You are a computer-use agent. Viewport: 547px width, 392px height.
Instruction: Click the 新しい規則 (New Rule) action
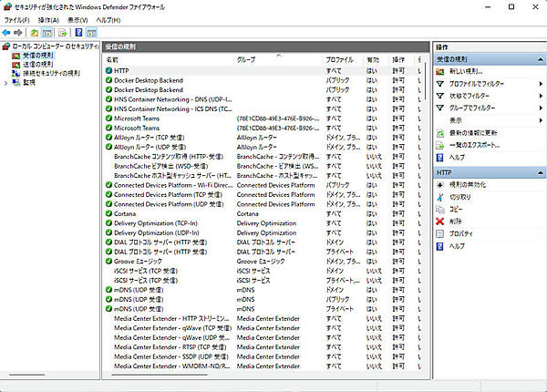466,71
